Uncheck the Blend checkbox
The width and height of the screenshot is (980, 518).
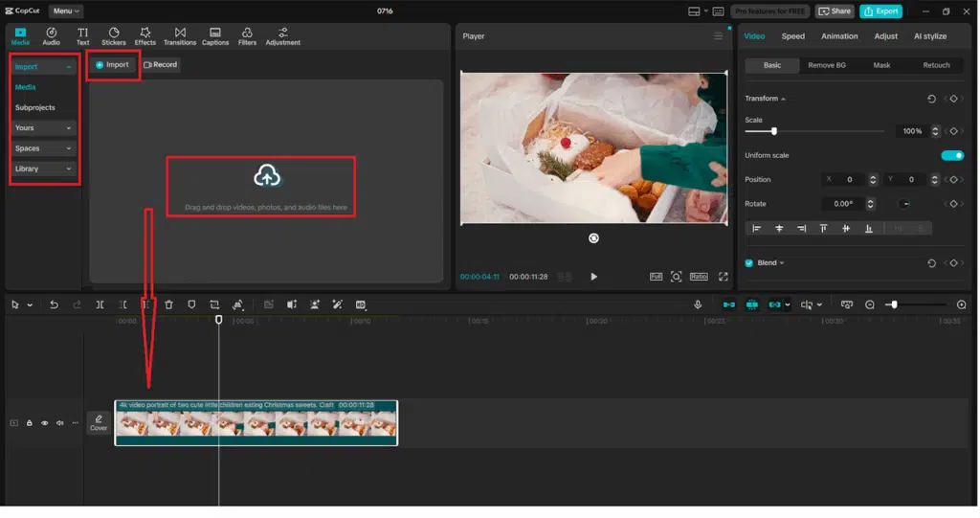tap(749, 262)
